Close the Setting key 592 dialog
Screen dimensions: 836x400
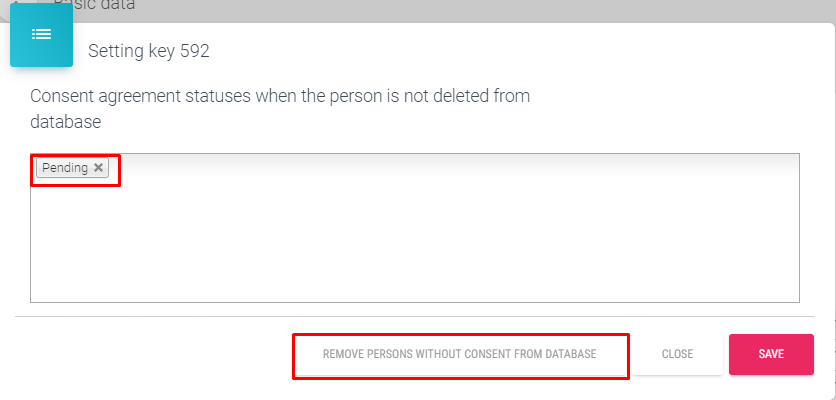(x=677, y=354)
